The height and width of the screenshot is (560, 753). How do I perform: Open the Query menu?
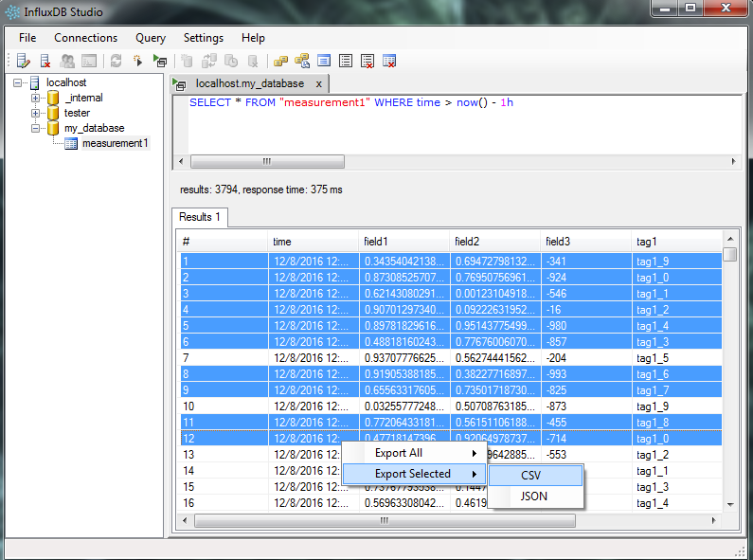click(151, 38)
